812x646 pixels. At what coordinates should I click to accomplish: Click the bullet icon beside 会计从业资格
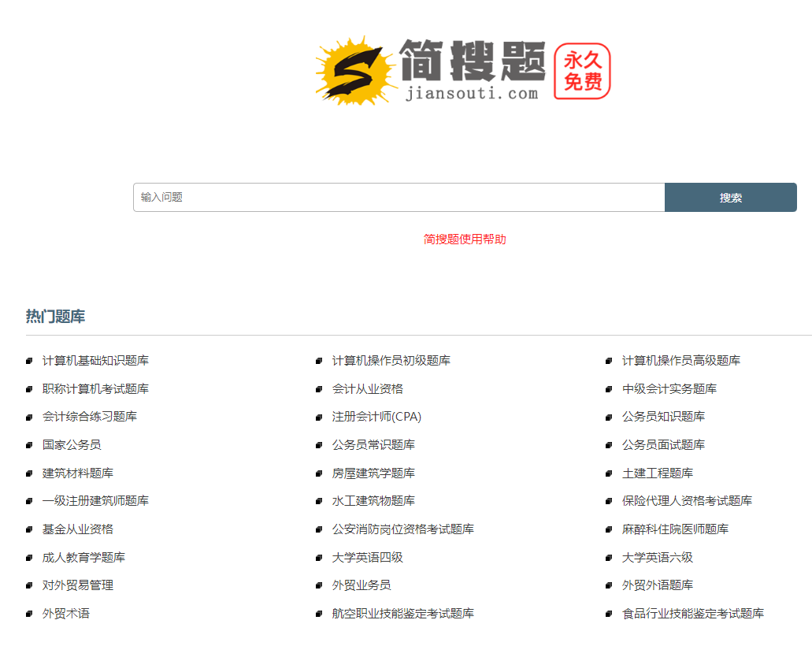(x=319, y=389)
